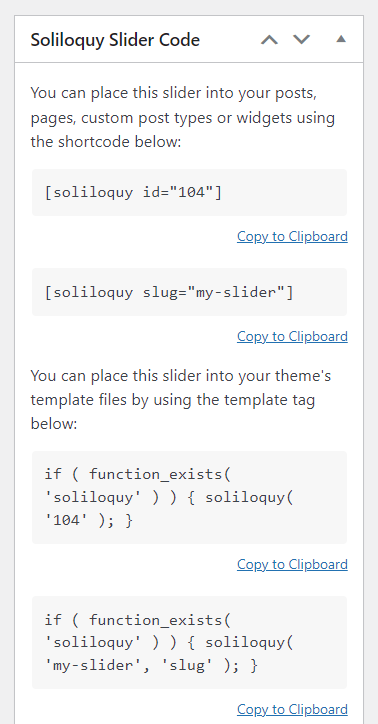Copy the id="104" shortcode to the clipboard
The width and height of the screenshot is (378, 724).
click(292, 236)
